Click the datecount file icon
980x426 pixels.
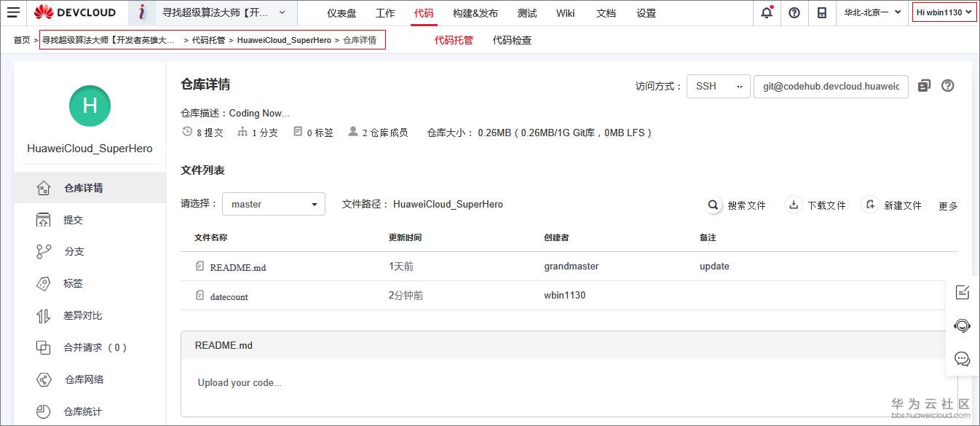[x=199, y=296]
